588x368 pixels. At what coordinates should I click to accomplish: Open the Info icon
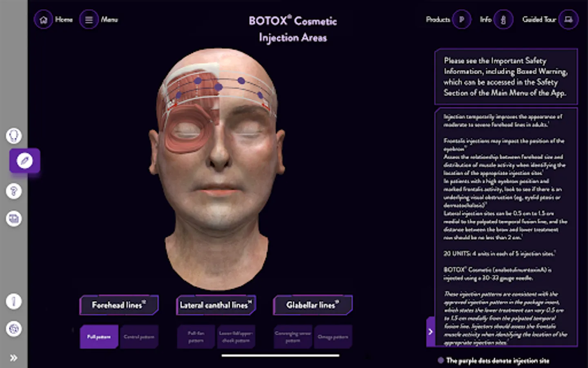click(x=503, y=20)
